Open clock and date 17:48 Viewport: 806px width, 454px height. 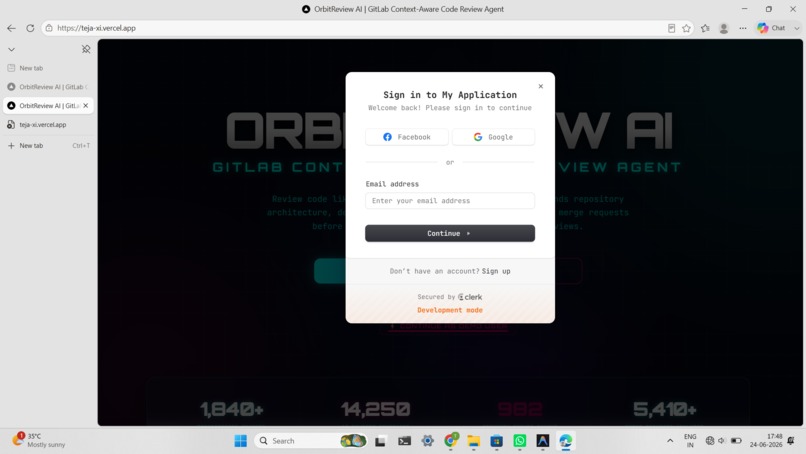pos(765,441)
